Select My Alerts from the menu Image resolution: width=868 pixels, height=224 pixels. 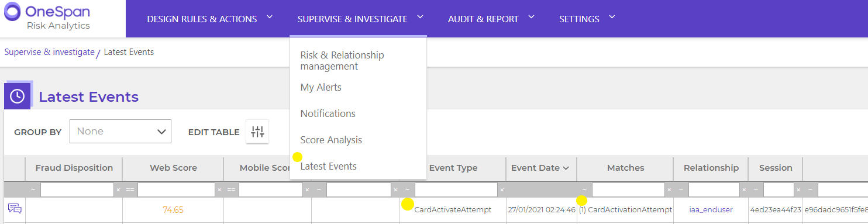pos(321,87)
